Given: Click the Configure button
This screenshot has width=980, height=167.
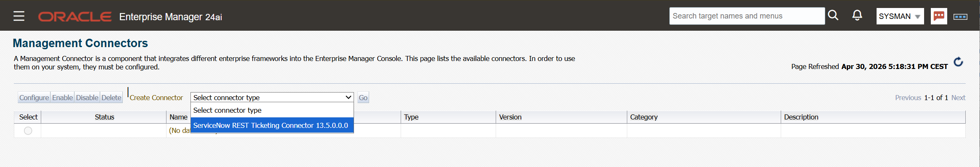Looking at the screenshot, I should [x=34, y=98].
